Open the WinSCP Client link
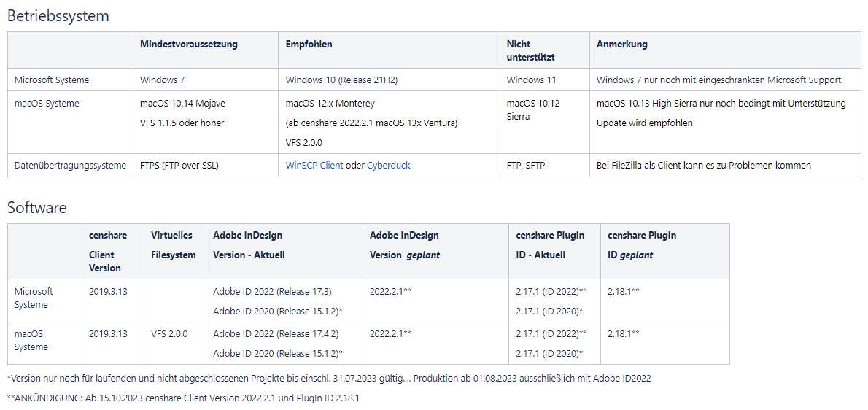Screen dimensions: 868x410 314,165
